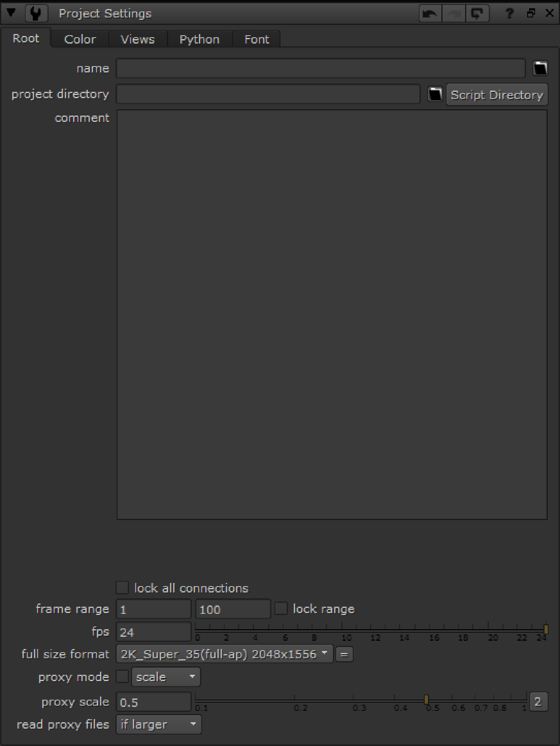560x746 pixels.
Task: Expand the read proxy files dropdown
Action: coord(159,725)
